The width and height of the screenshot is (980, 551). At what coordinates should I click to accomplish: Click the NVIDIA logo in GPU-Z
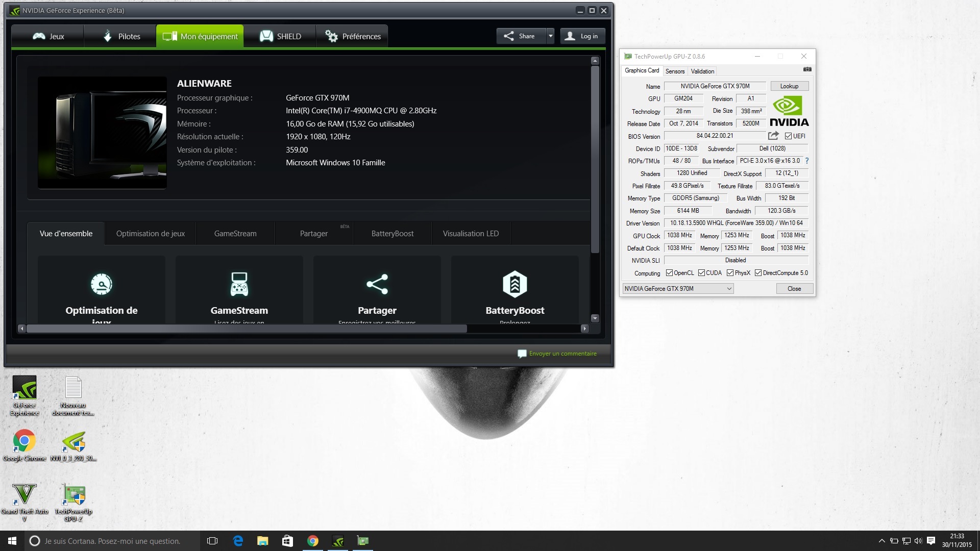point(789,111)
